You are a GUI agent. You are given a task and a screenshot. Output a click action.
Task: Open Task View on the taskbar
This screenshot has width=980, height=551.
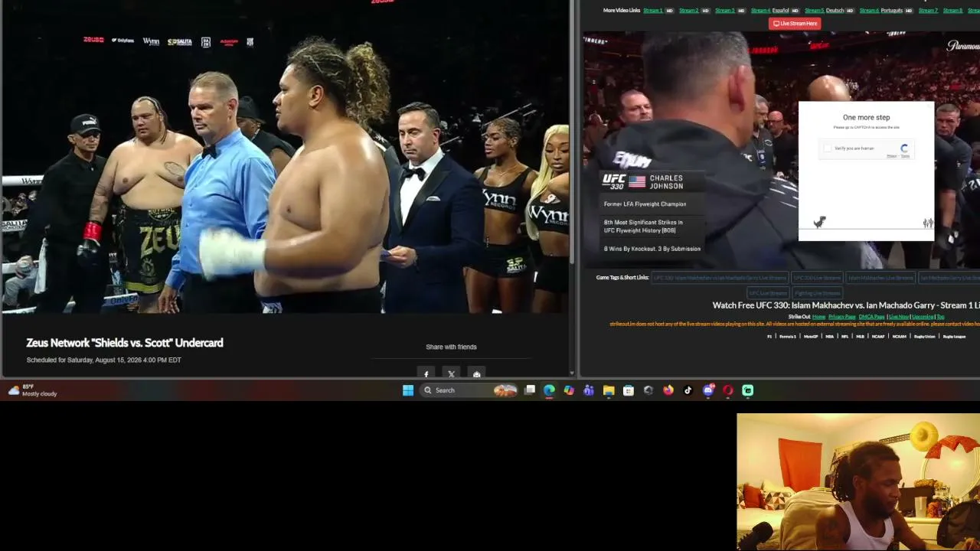click(530, 390)
